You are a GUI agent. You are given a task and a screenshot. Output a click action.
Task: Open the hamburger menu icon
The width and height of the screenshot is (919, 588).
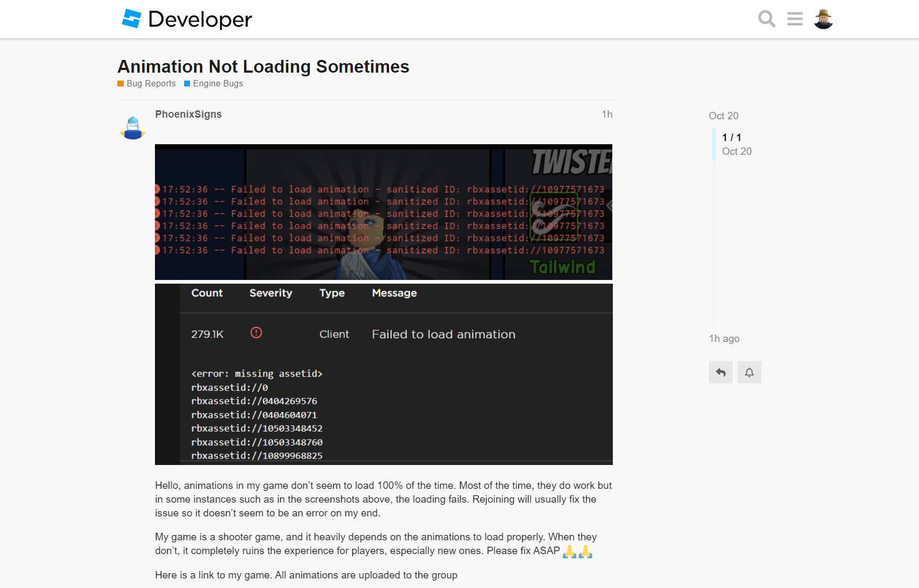tap(795, 19)
